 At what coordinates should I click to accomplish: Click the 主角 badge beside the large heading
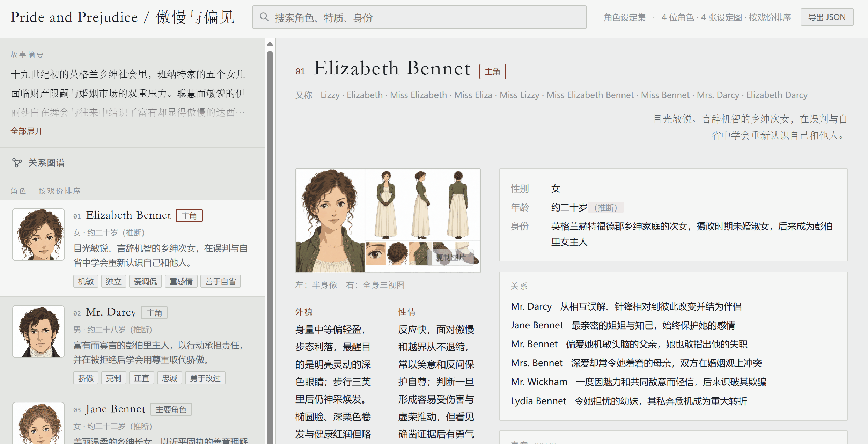pyautogui.click(x=492, y=72)
